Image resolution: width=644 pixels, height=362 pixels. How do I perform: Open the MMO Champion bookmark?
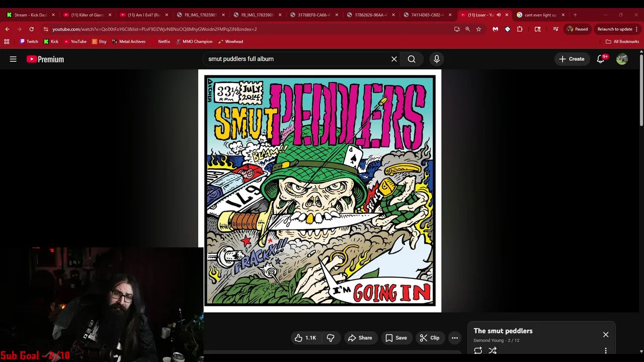coord(194,42)
